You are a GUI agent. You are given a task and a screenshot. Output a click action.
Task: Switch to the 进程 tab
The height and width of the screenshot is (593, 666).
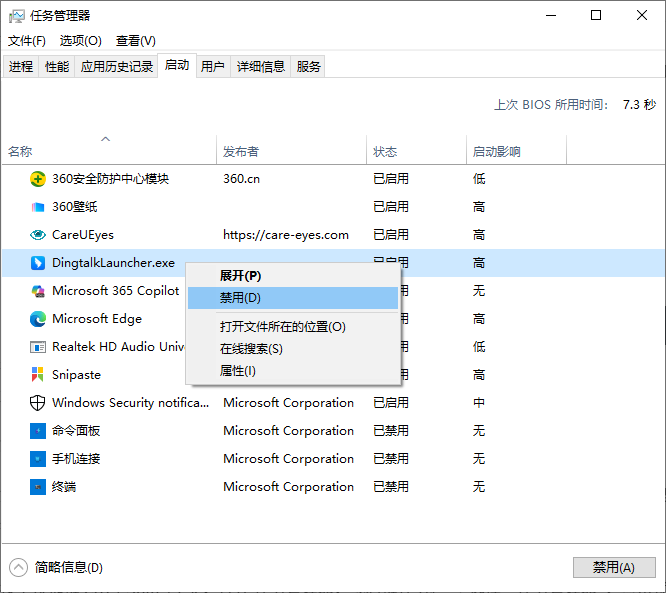point(21,66)
